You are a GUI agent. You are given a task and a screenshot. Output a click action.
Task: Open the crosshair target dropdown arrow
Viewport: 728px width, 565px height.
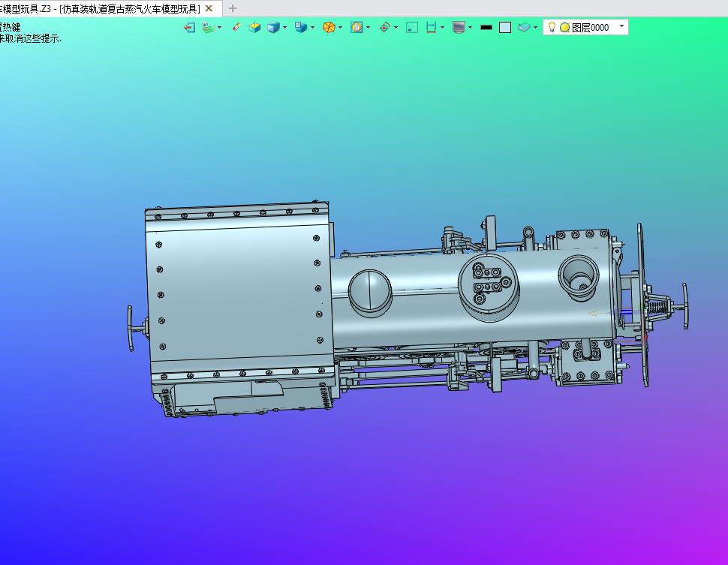[396, 28]
